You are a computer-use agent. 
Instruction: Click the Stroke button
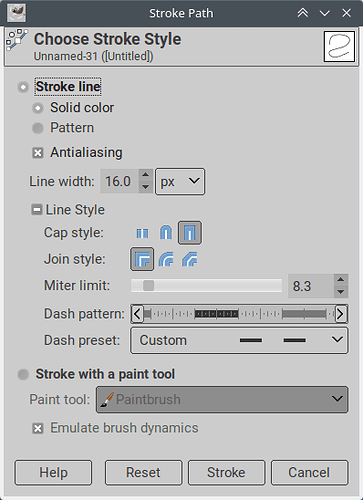[x=226, y=473]
